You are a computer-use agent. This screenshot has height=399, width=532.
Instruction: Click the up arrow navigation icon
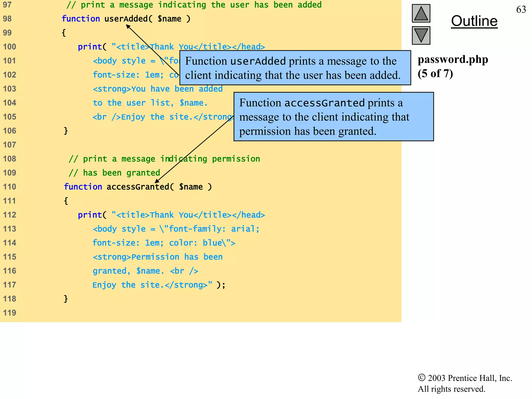(421, 14)
